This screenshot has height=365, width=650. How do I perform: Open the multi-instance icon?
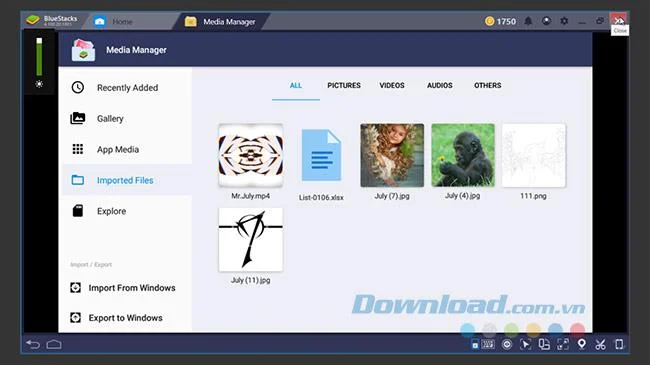point(544,344)
